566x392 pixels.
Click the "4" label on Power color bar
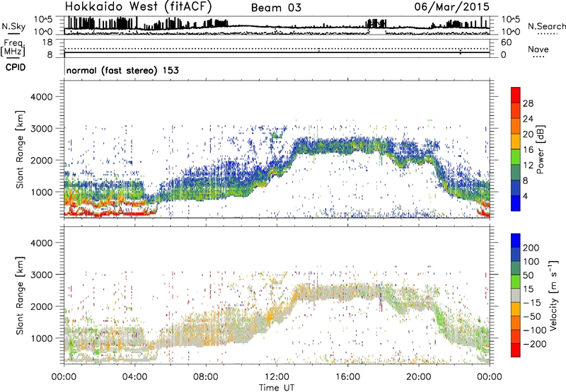tap(525, 196)
